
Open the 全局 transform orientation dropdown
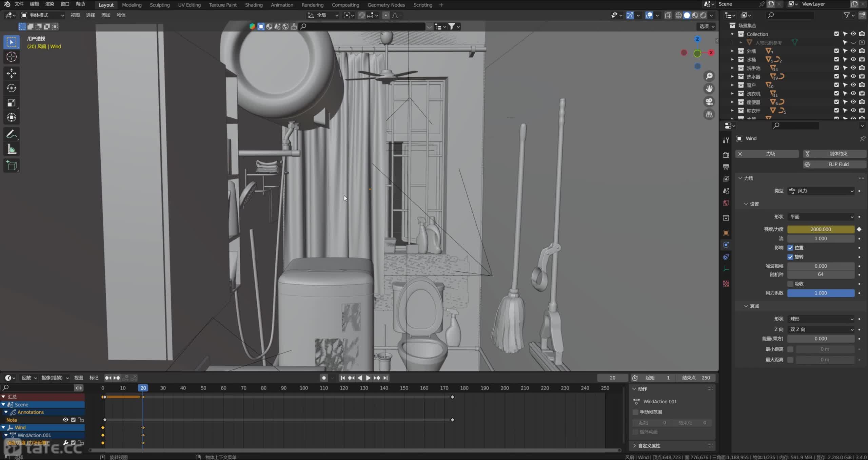pos(323,15)
